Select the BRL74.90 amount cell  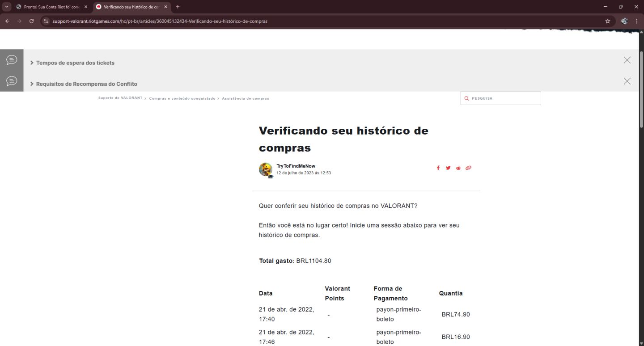[456, 314]
